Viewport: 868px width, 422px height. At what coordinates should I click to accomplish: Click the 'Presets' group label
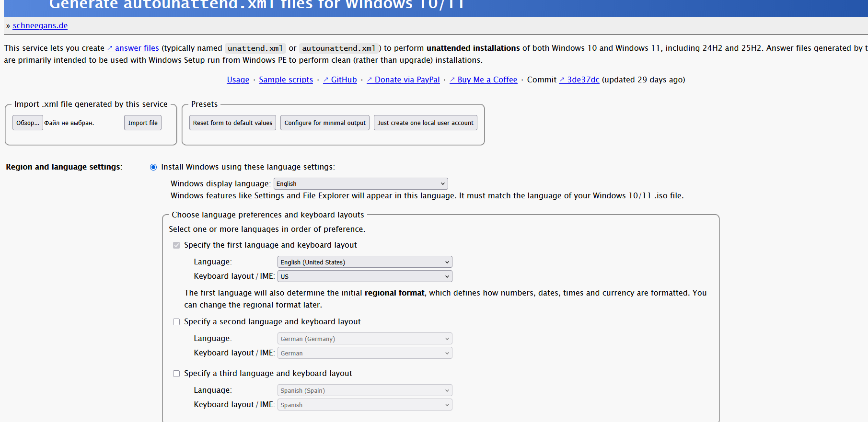pos(204,104)
